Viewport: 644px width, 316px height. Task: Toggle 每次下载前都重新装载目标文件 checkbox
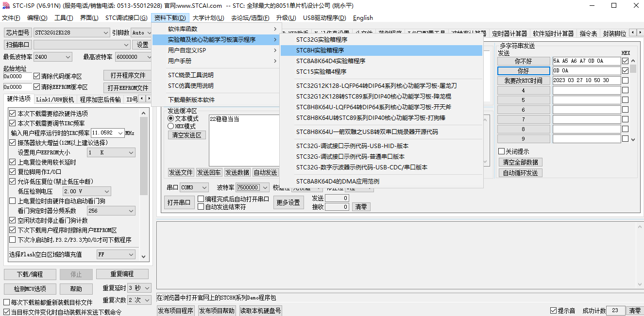(x=7, y=302)
